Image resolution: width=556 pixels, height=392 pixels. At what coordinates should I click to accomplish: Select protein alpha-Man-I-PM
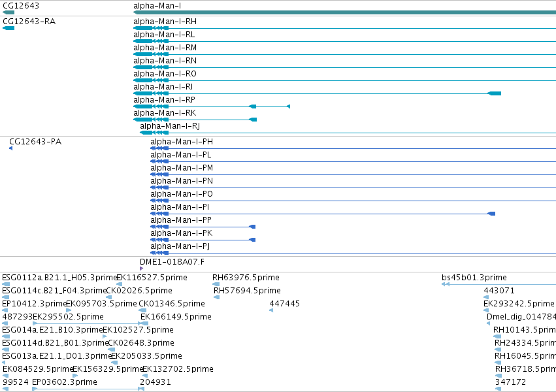click(x=182, y=168)
